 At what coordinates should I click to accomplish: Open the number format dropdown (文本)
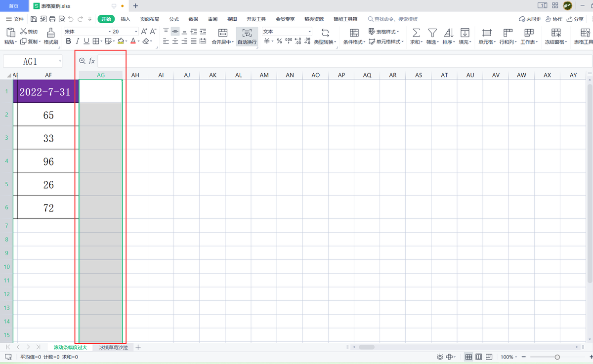coord(310,32)
